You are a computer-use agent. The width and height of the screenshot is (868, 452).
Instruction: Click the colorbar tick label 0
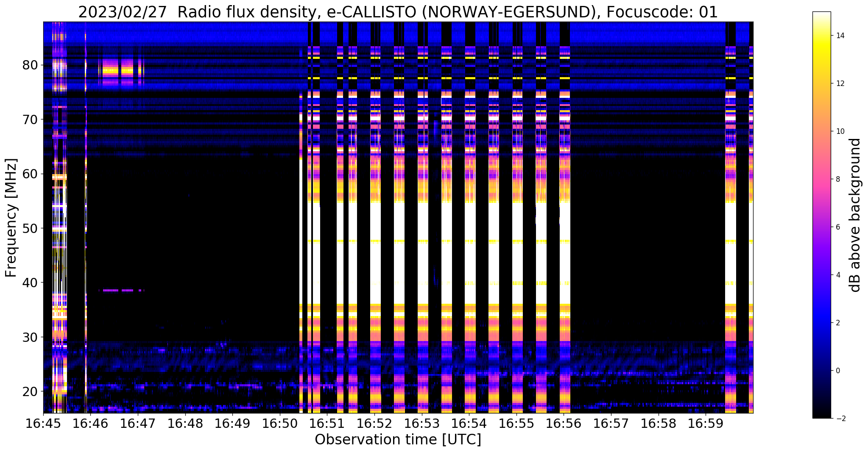tap(837, 371)
